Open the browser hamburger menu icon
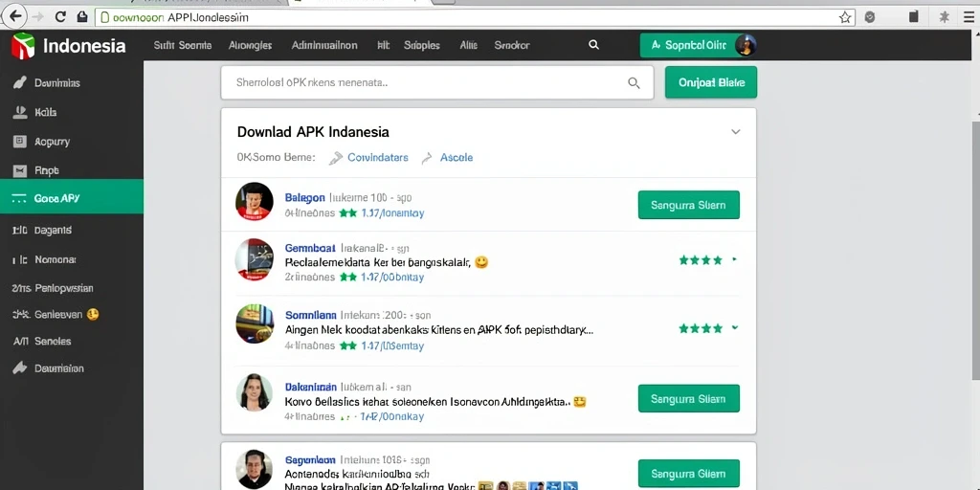 coord(969,17)
